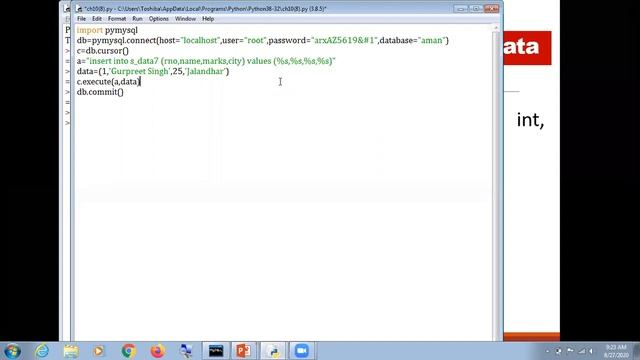Launch Google Chrome from the taskbar

[129, 351]
